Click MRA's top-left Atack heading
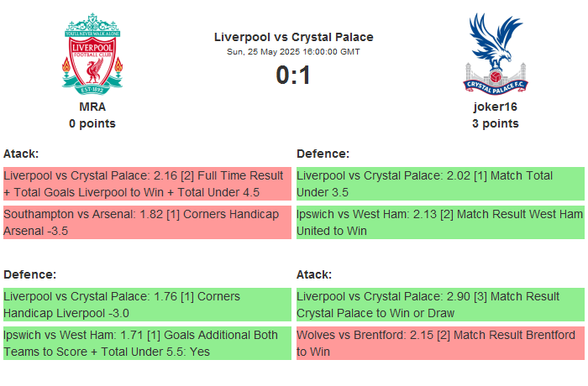The height and width of the screenshot is (386, 588). click(21, 154)
